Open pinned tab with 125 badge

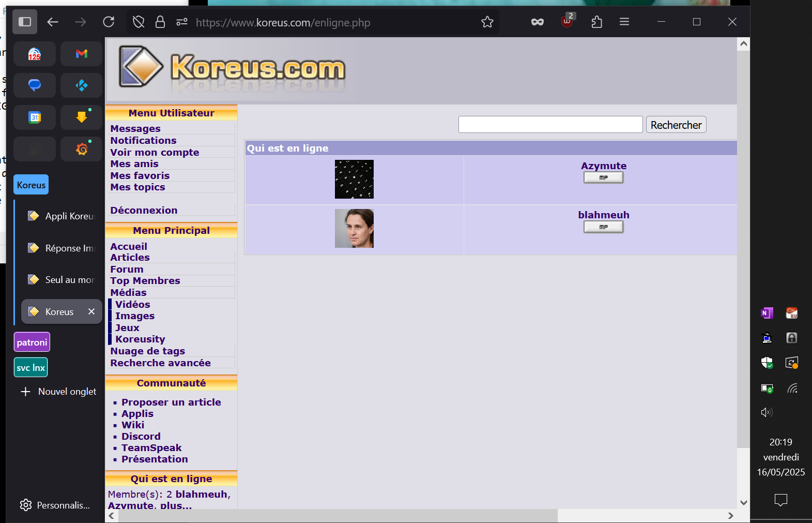click(35, 54)
